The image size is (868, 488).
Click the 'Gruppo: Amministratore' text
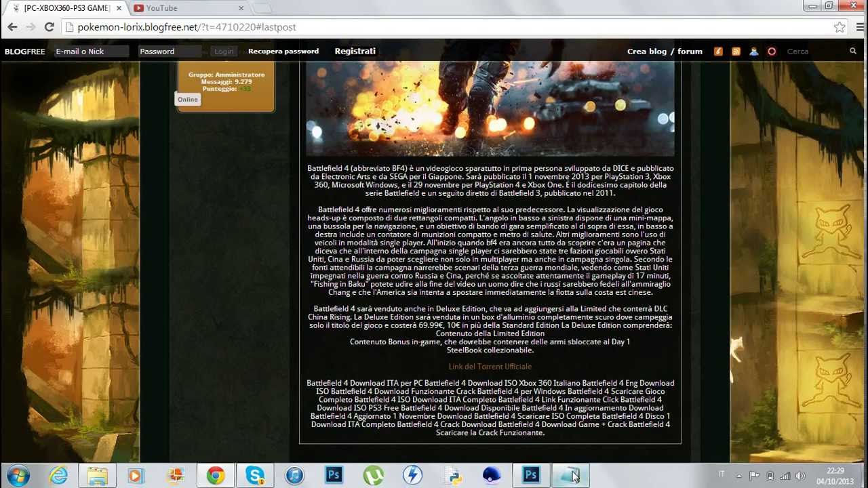tap(226, 75)
